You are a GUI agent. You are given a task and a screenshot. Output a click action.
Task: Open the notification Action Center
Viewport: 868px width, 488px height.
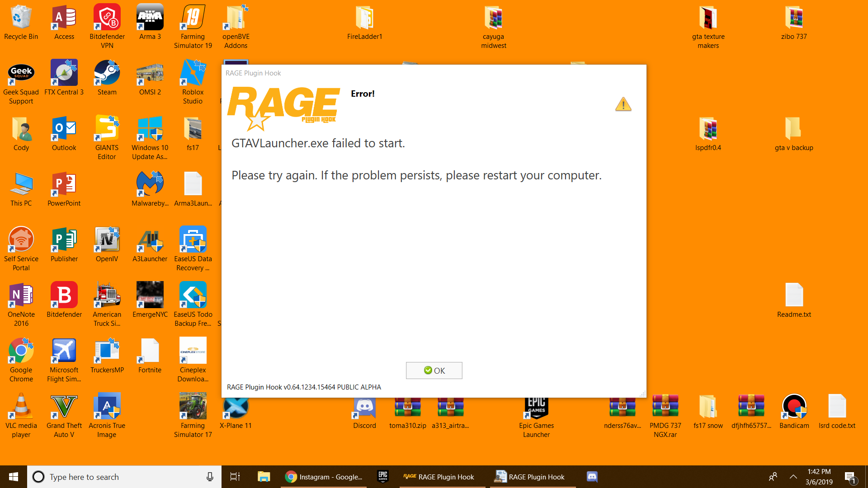point(849,477)
